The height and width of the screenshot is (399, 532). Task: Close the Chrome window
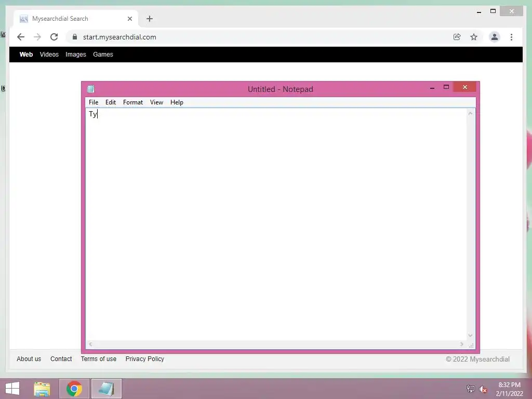pos(512,11)
